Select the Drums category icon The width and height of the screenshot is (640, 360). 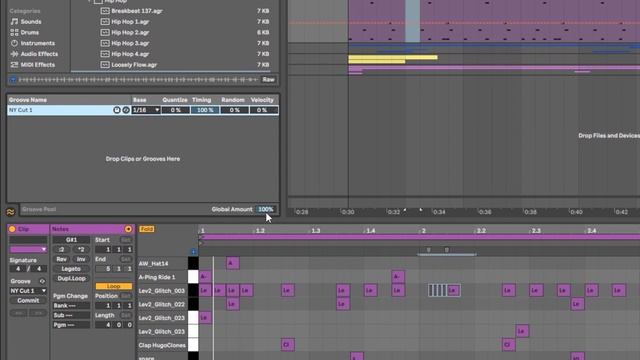point(14,32)
